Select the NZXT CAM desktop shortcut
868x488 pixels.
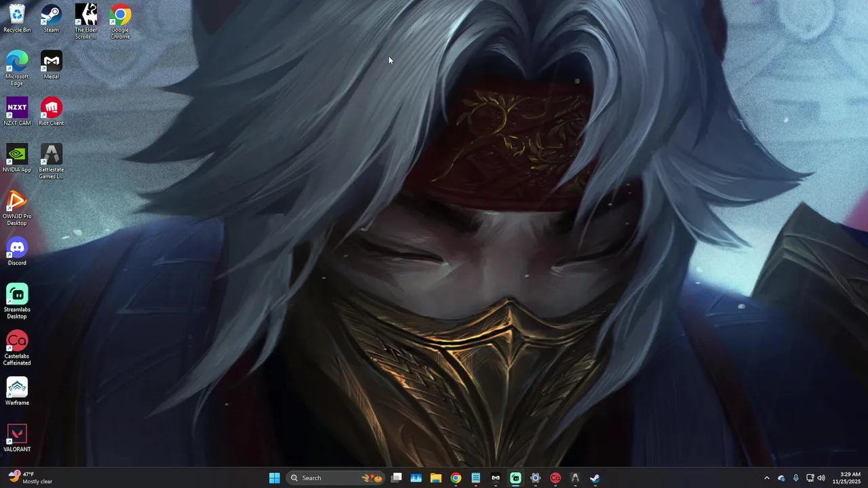pos(17,112)
